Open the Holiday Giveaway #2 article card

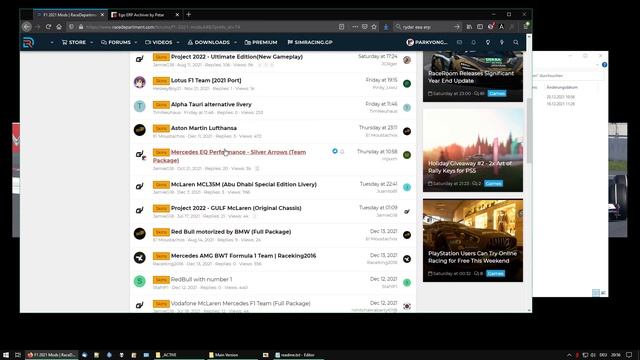pyautogui.click(x=473, y=150)
